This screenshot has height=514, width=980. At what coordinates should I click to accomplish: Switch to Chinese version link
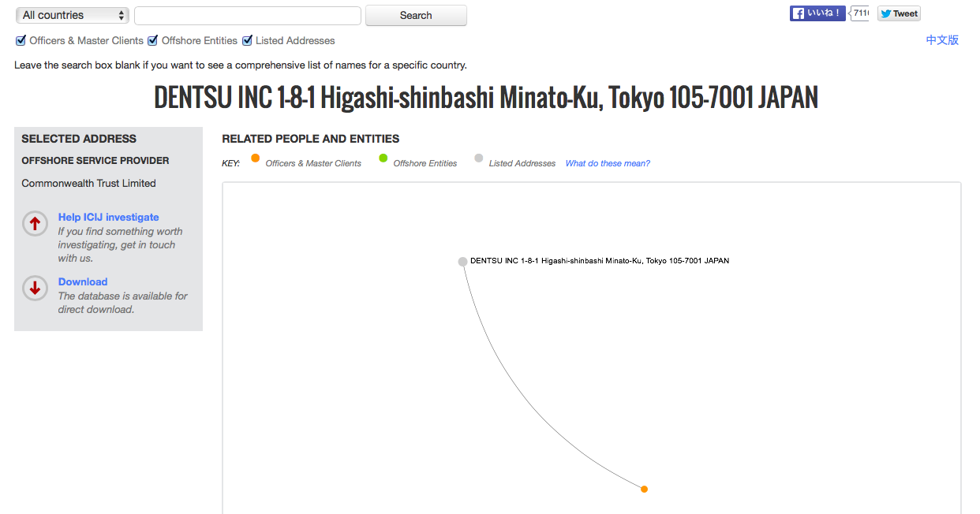(x=942, y=40)
